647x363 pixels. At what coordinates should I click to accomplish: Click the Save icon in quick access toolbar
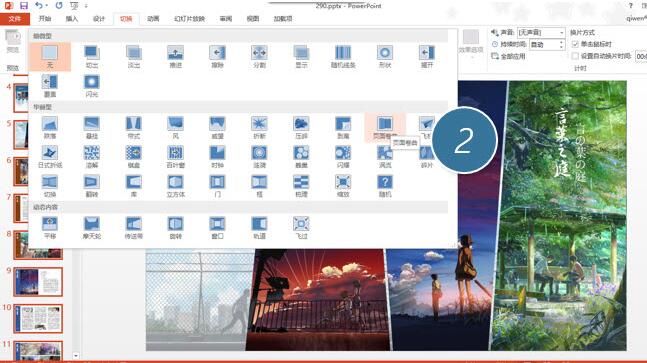point(24,6)
